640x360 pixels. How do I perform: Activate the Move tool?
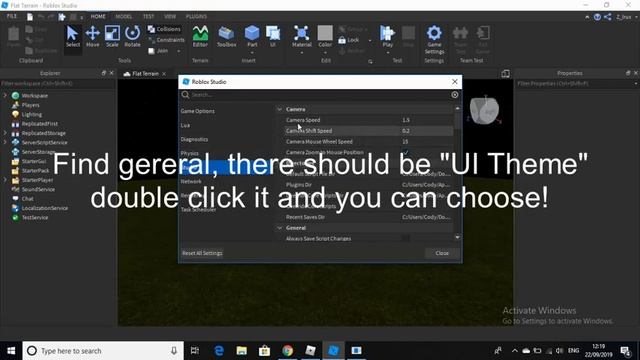(93, 37)
